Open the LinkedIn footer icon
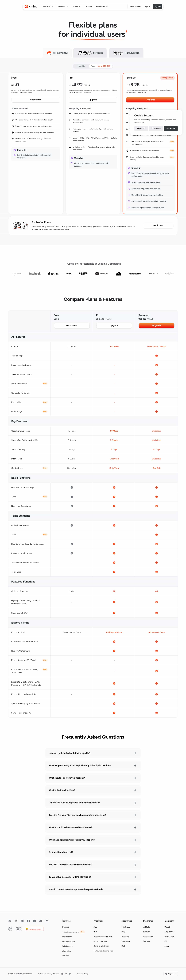The image size is (186, 980). tap(22, 921)
